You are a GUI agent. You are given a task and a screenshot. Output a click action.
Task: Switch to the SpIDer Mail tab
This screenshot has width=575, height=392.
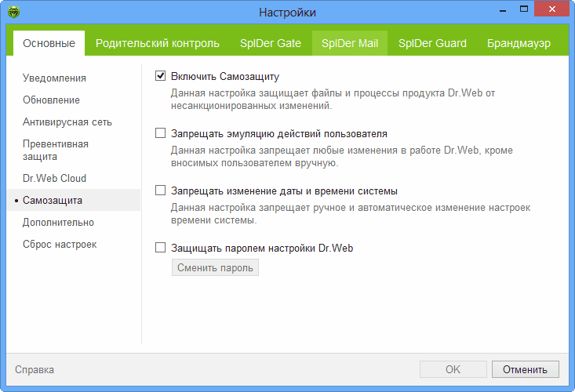(350, 43)
